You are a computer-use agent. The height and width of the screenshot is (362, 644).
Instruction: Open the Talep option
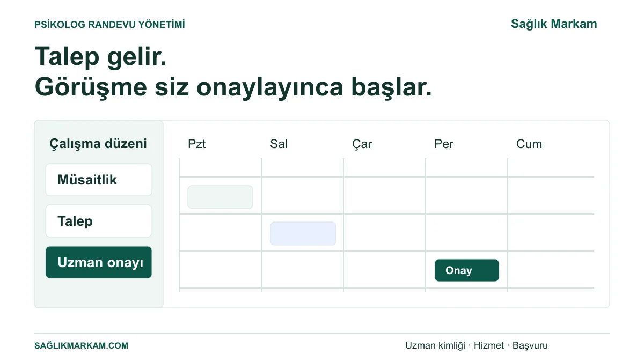pos(99,221)
